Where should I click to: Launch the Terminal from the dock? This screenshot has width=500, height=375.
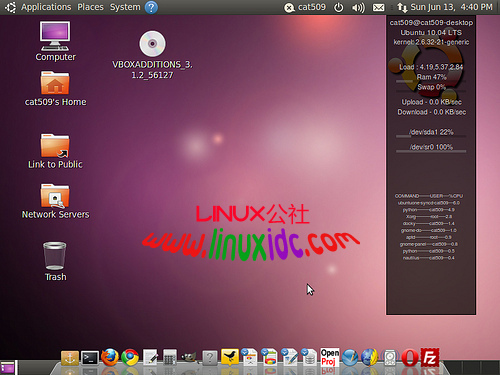pyautogui.click(x=90, y=358)
